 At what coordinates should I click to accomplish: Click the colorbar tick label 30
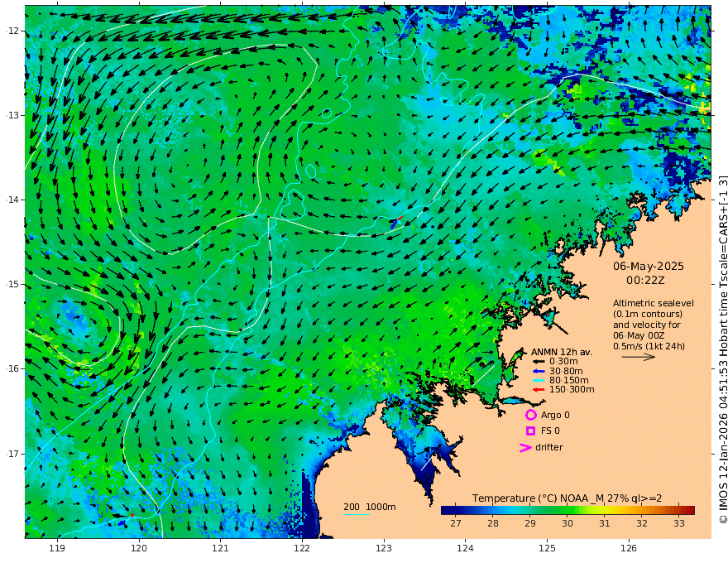(568, 523)
